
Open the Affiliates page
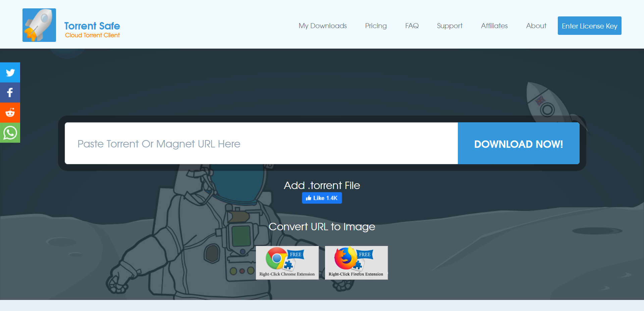(x=494, y=26)
